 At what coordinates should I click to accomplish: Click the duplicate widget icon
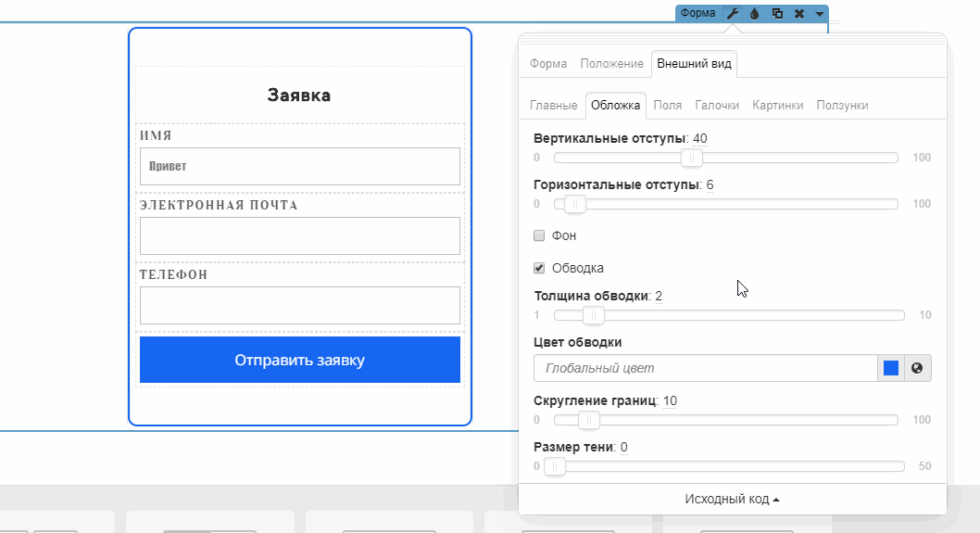pyautogui.click(x=777, y=14)
